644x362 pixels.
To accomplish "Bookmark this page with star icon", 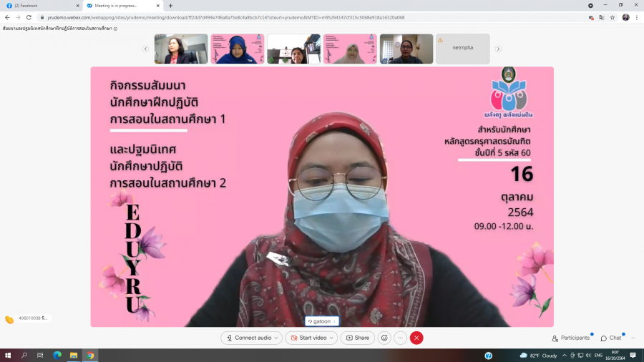I will [613, 17].
